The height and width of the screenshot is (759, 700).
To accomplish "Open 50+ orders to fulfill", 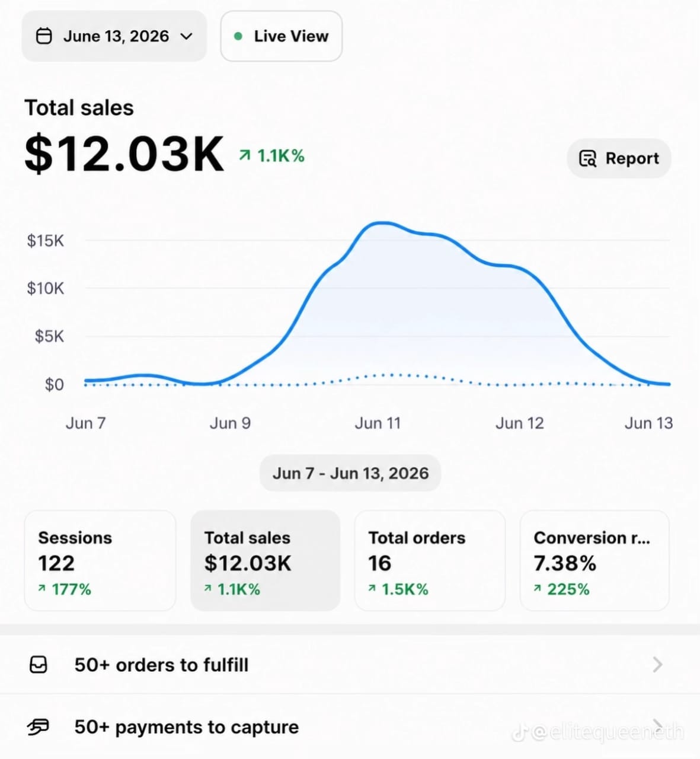I will [350, 665].
